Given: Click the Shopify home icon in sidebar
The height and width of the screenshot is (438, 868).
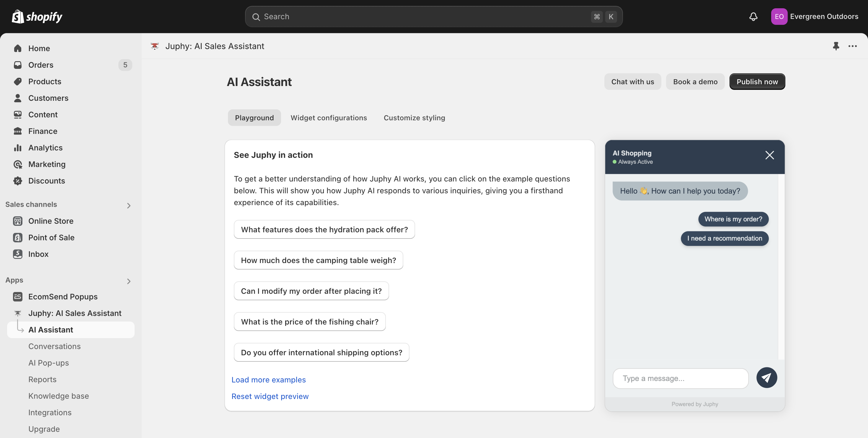Looking at the screenshot, I should point(17,48).
